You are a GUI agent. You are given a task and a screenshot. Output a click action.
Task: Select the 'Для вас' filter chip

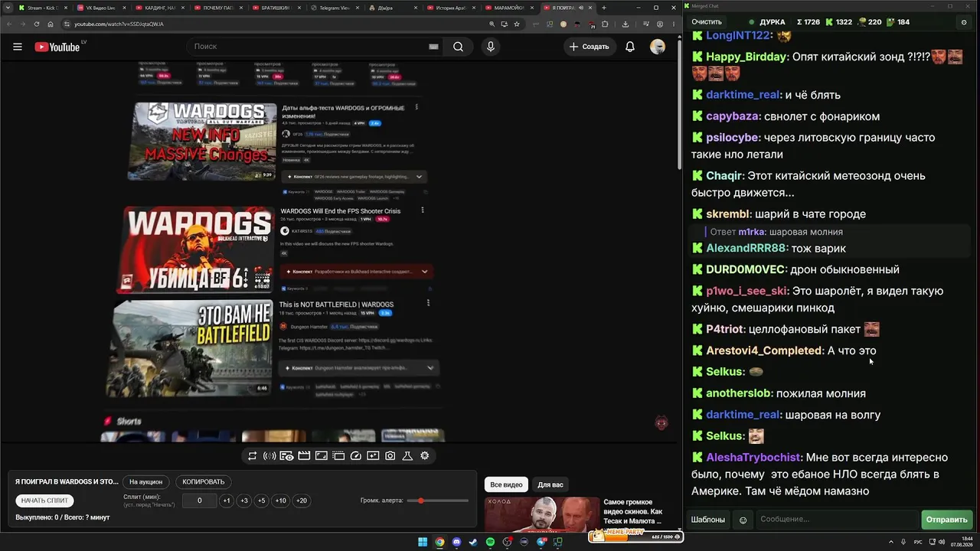click(x=550, y=485)
